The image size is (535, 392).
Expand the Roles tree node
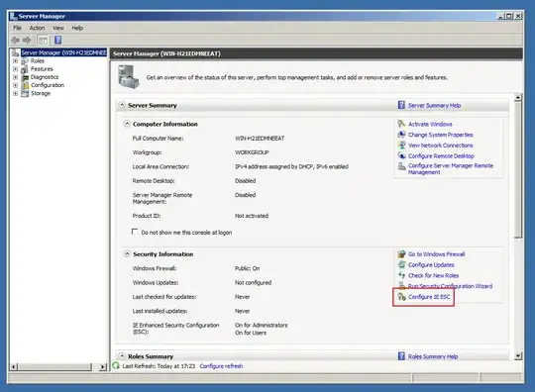[x=15, y=61]
